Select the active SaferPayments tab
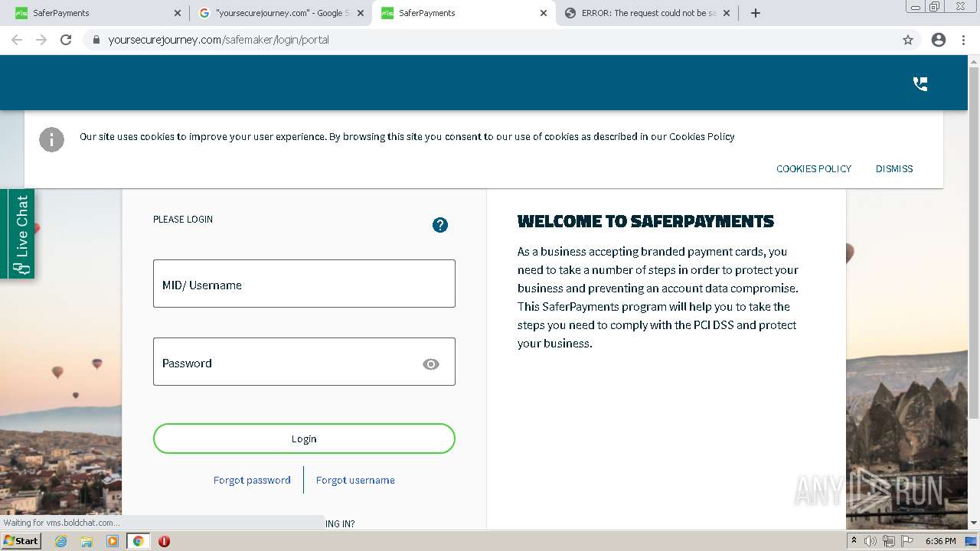Viewport: 980px width, 551px height. 463,13
